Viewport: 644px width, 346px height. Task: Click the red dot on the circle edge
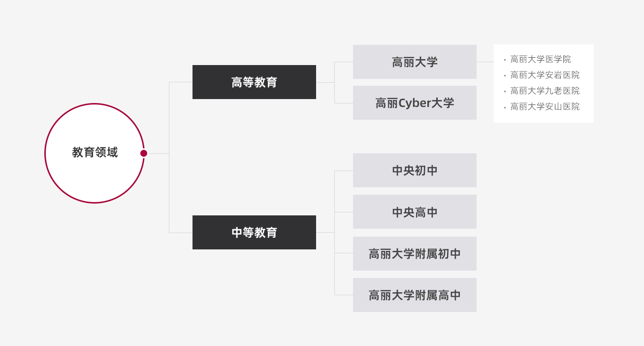tap(144, 153)
